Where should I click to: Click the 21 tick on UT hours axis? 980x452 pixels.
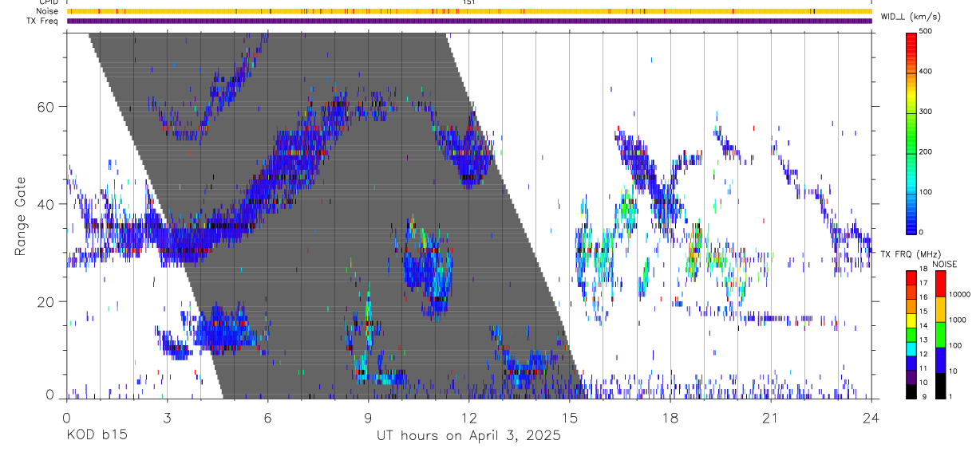(771, 418)
